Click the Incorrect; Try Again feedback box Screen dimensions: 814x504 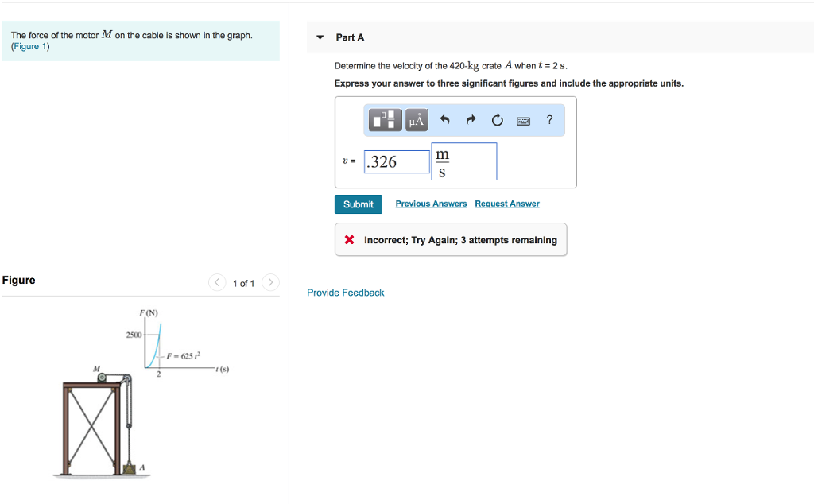click(x=451, y=240)
